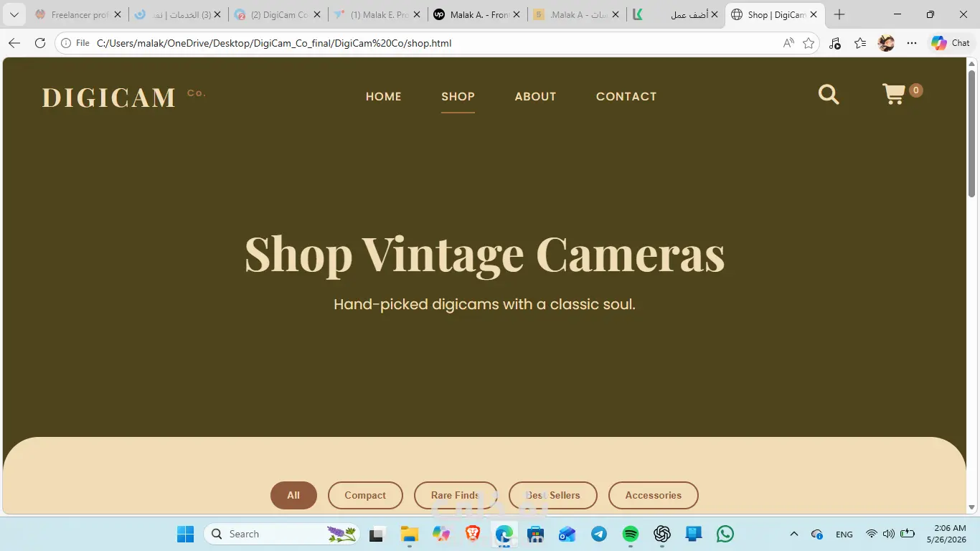980x551 pixels.
Task: Open the volume control in system tray
Action: coord(889,534)
